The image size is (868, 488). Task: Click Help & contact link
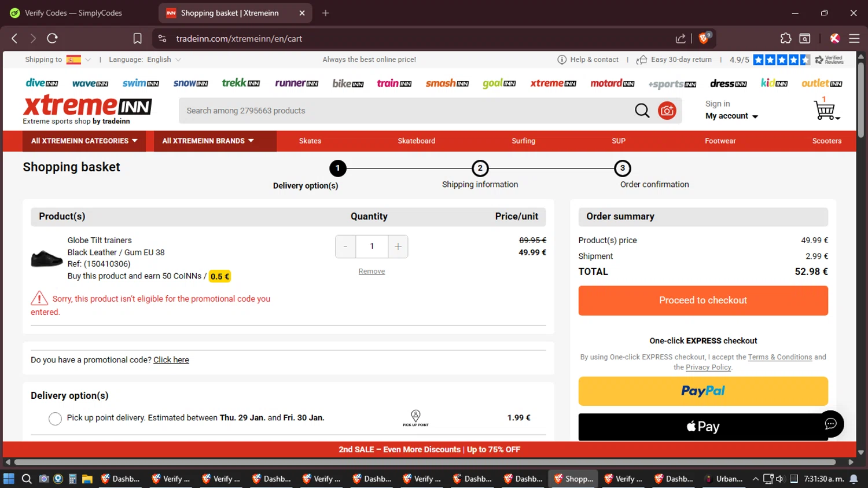point(588,60)
